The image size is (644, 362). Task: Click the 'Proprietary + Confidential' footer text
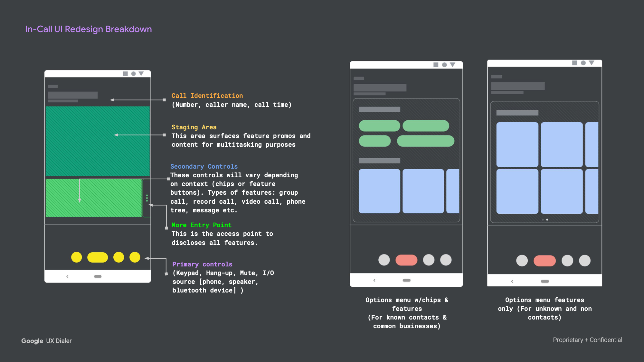click(587, 340)
